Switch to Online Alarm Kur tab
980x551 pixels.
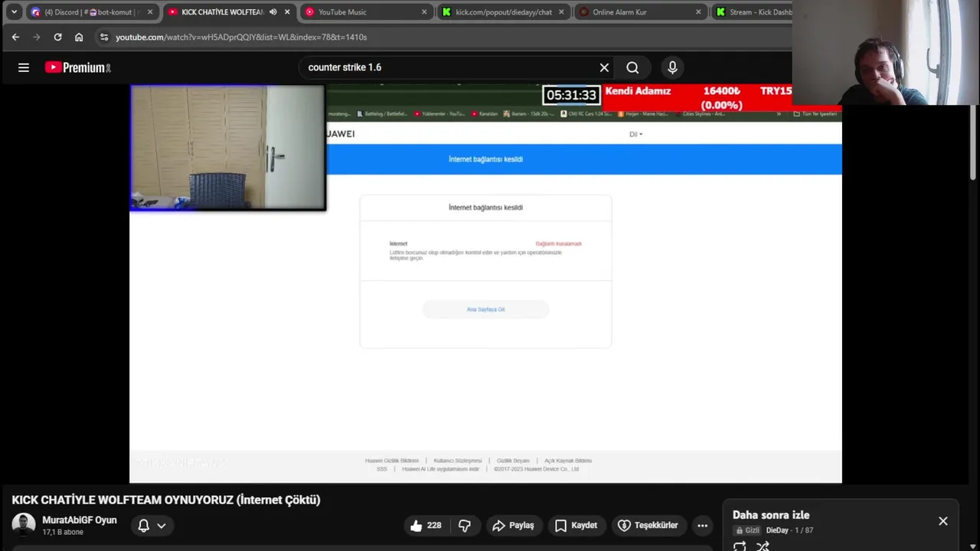641,12
